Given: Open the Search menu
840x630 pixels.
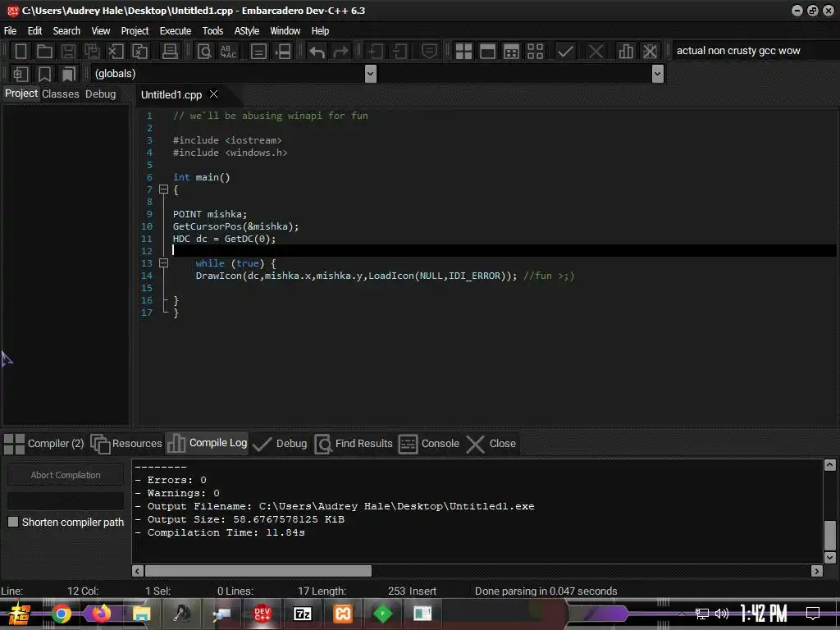Looking at the screenshot, I should (x=66, y=31).
